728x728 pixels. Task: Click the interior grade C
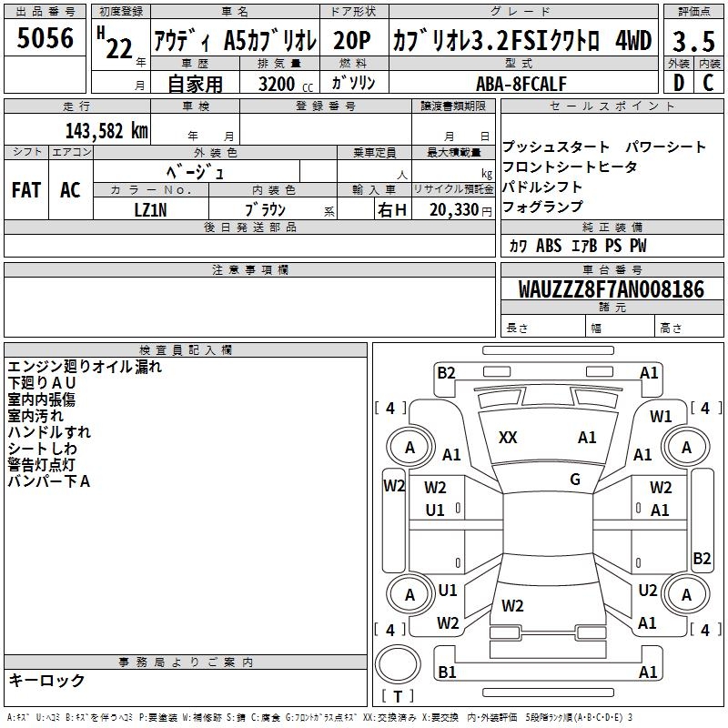coord(708,82)
